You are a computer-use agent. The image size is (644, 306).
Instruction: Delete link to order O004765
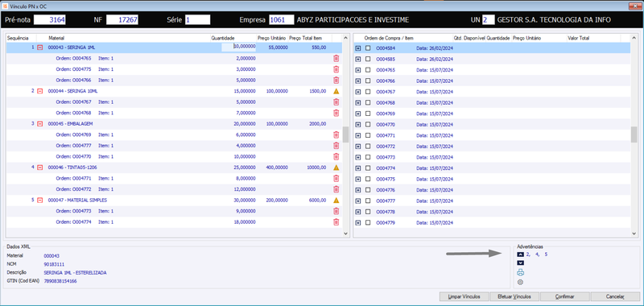(336, 58)
